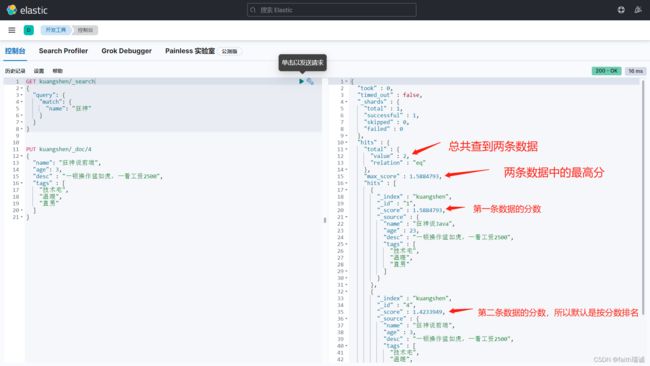Click the "timed_out" : false line
The height and width of the screenshot is (366, 650).
pyautogui.click(x=390, y=95)
